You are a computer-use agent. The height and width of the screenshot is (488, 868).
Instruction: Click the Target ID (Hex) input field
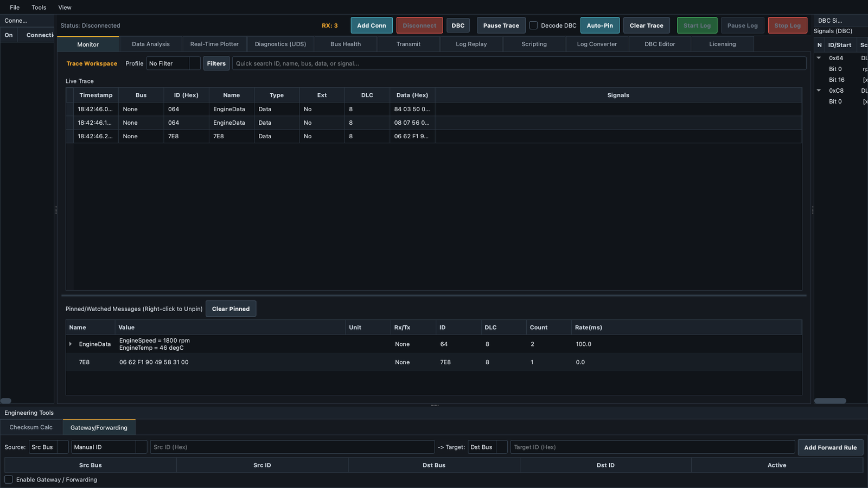pyautogui.click(x=653, y=447)
